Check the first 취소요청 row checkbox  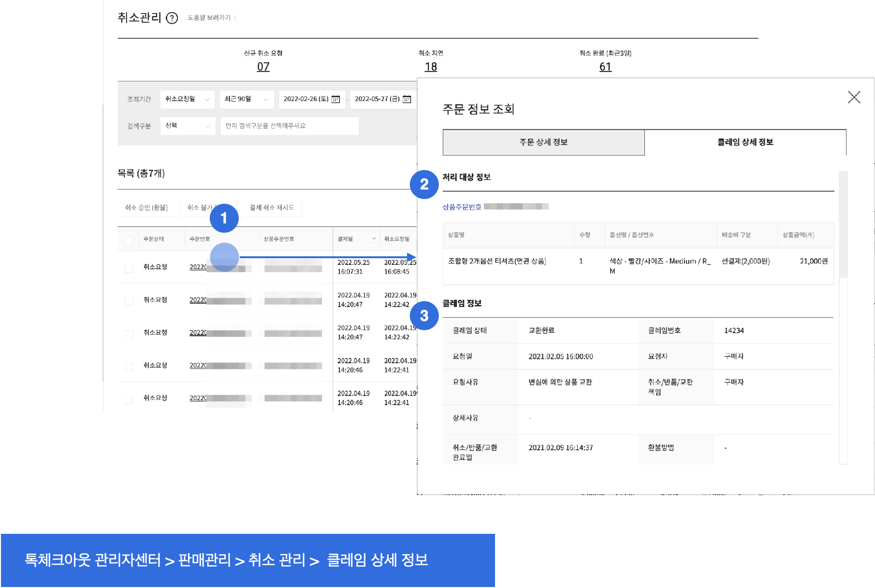click(x=129, y=268)
